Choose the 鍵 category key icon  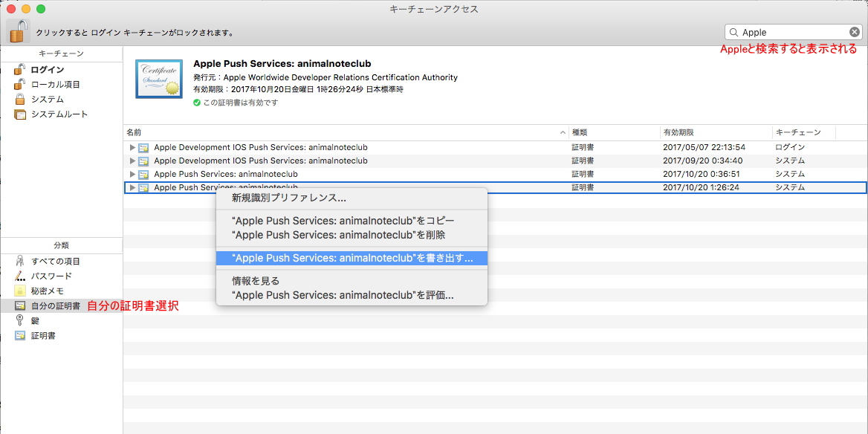[x=20, y=320]
